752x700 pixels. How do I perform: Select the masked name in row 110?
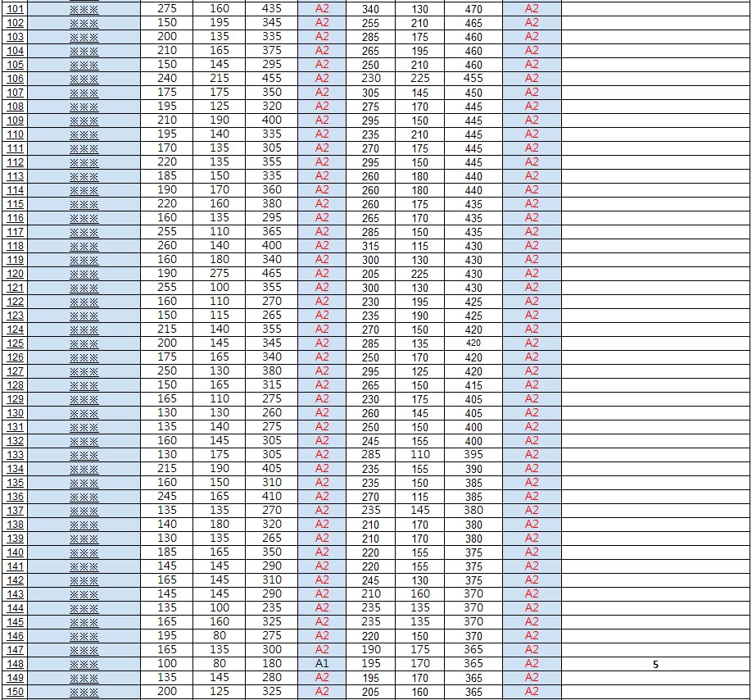[84, 134]
